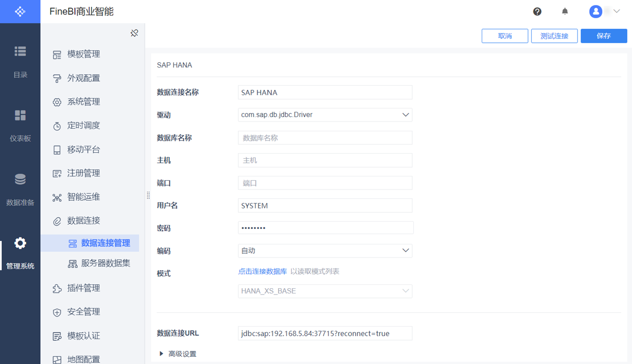Click the 系统管理 gear icon

pyautogui.click(x=57, y=102)
